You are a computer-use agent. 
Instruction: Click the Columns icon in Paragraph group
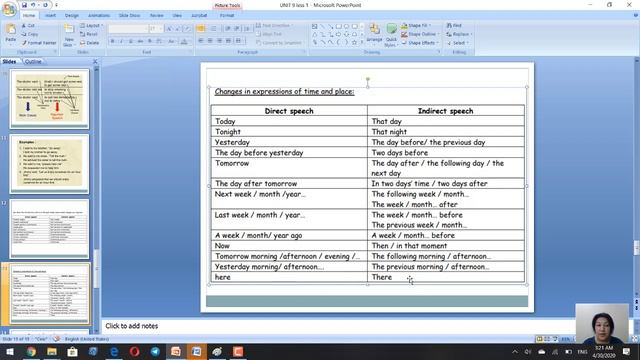click(238, 41)
